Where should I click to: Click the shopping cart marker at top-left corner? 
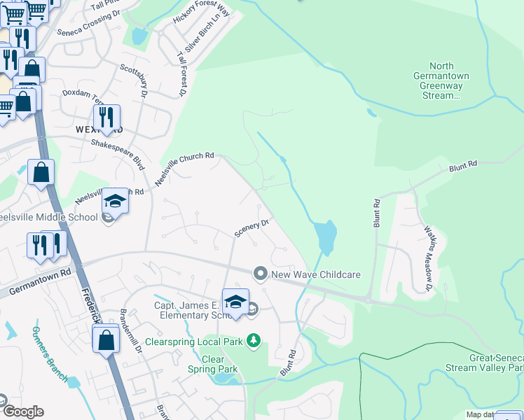(x=13, y=15)
